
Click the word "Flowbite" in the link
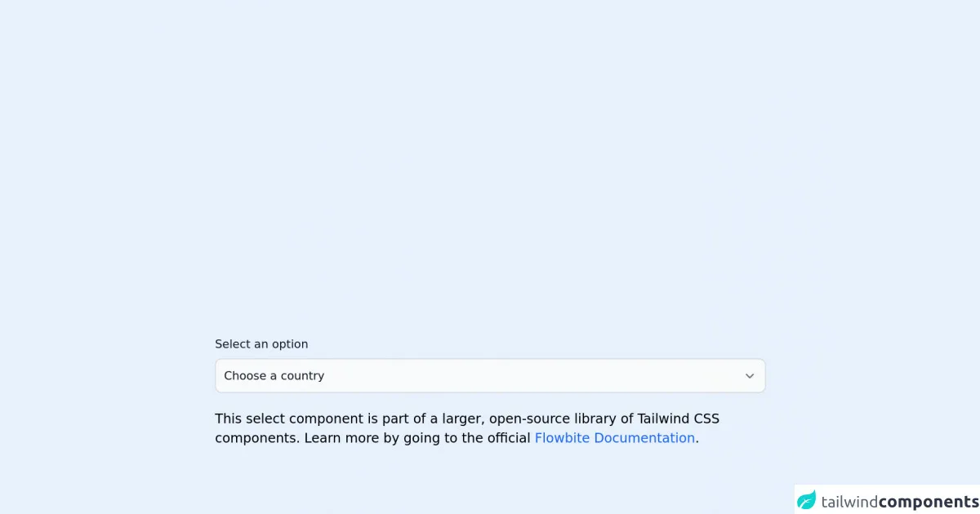562,438
